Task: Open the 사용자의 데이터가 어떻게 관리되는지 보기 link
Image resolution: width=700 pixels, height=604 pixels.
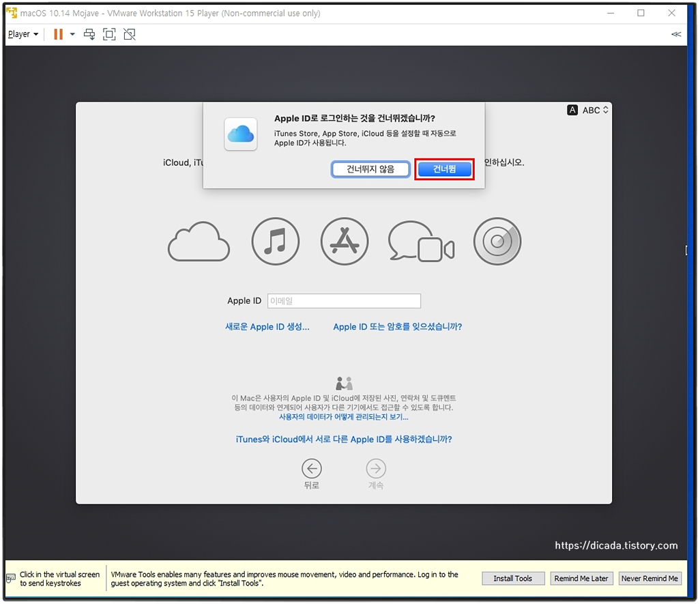Action: [x=344, y=417]
